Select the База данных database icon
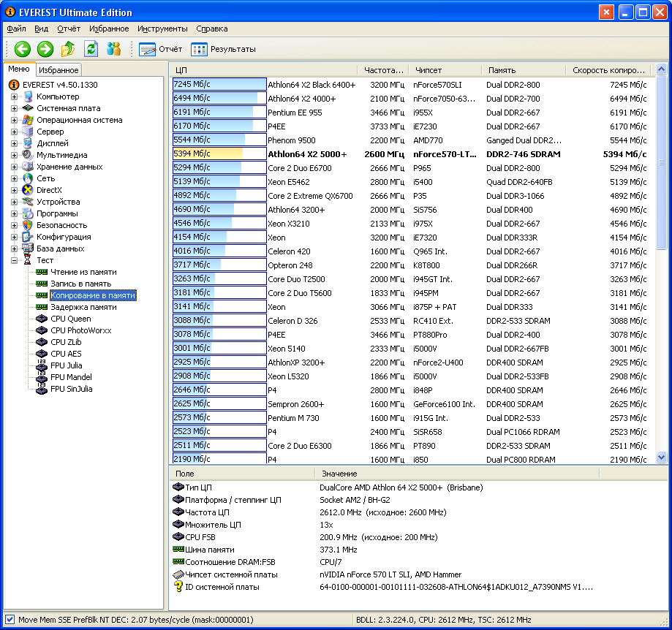The image size is (672, 630). (x=28, y=248)
